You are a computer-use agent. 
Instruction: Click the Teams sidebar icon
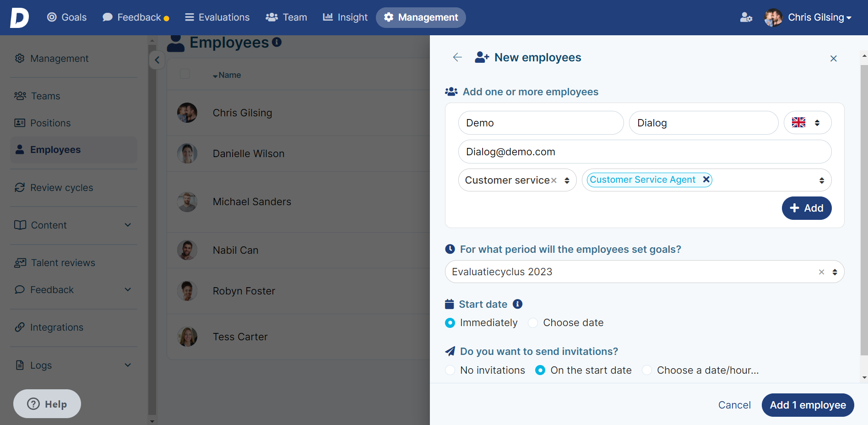click(x=20, y=96)
